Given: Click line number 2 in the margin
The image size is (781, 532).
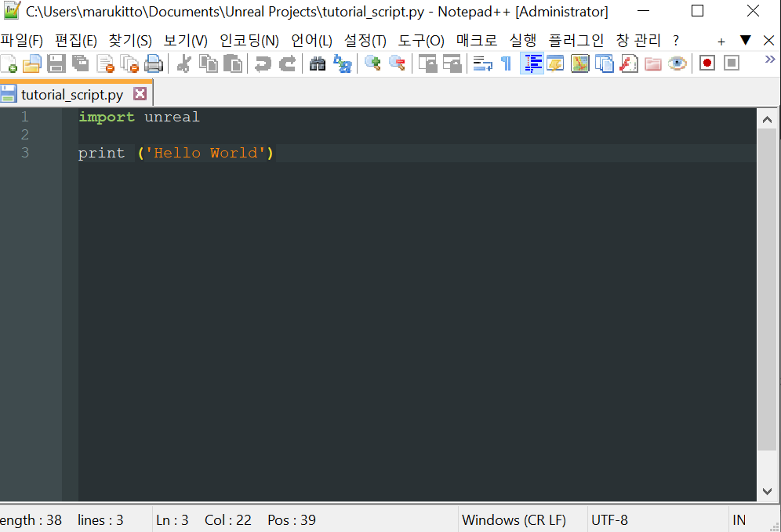Looking at the screenshot, I should (25, 134).
